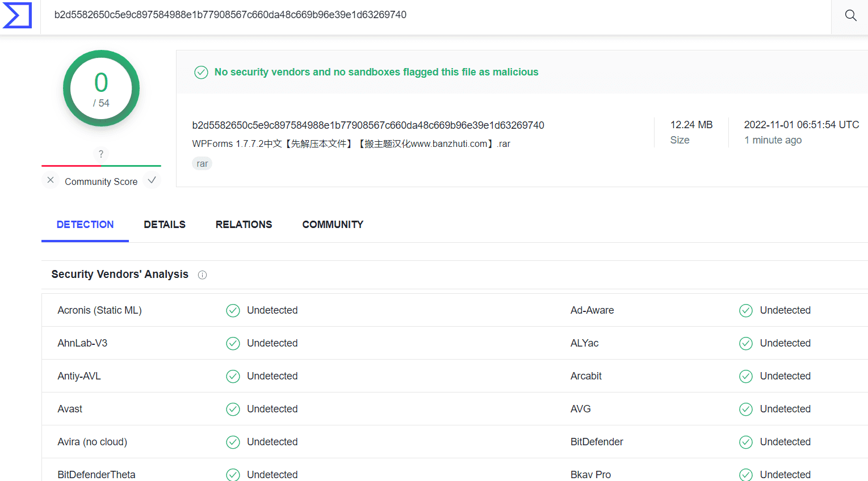Click the Community Score label
The height and width of the screenshot is (481, 868).
point(101,182)
